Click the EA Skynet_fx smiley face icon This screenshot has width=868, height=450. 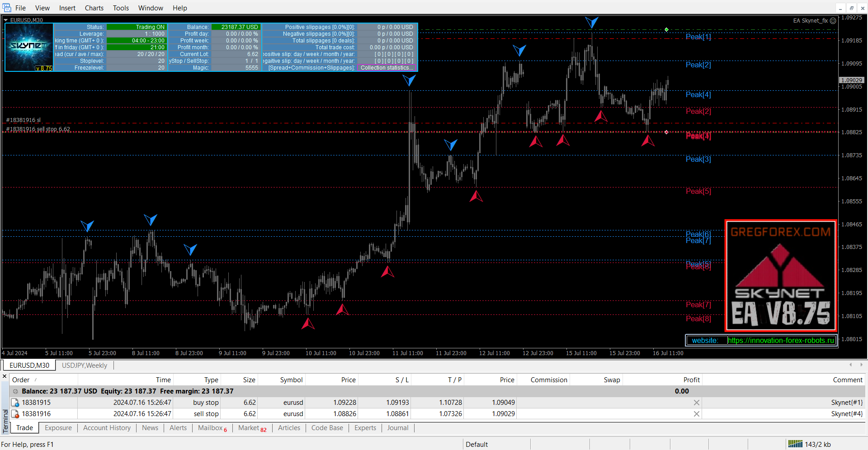pos(833,21)
